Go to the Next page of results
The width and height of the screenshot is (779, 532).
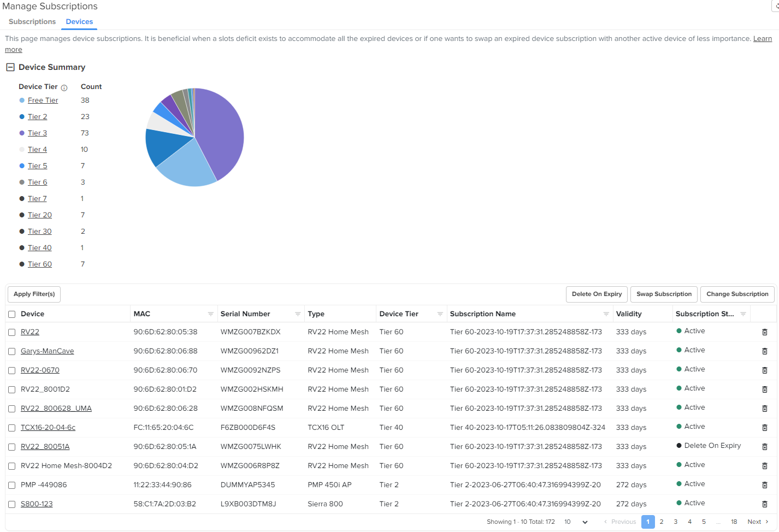point(758,522)
